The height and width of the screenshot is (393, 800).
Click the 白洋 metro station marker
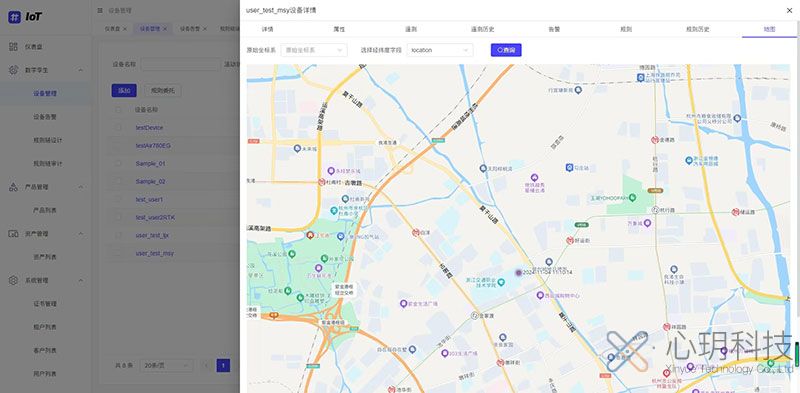pyautogui.click(x=416, y=232)
